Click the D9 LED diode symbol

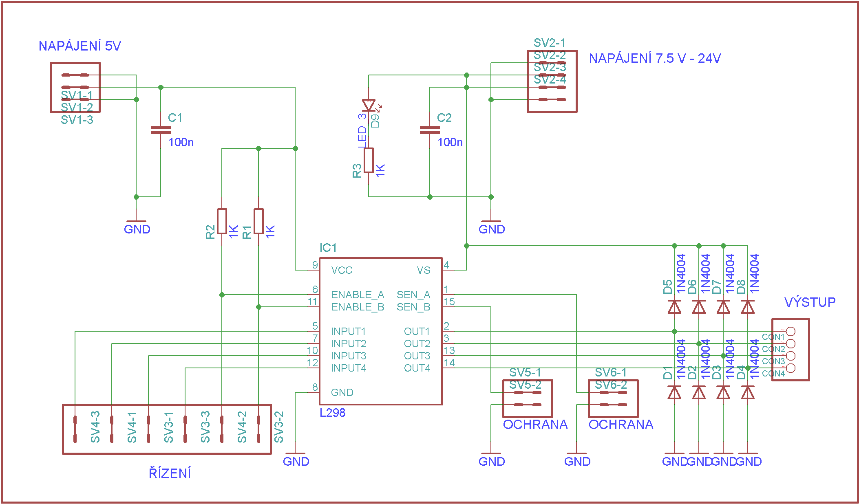(369, 105)
